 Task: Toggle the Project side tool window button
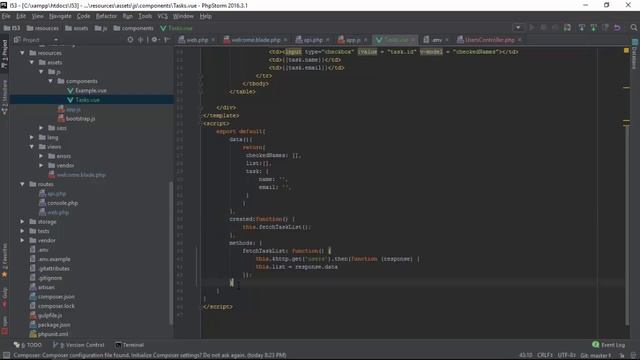point(4,54)
